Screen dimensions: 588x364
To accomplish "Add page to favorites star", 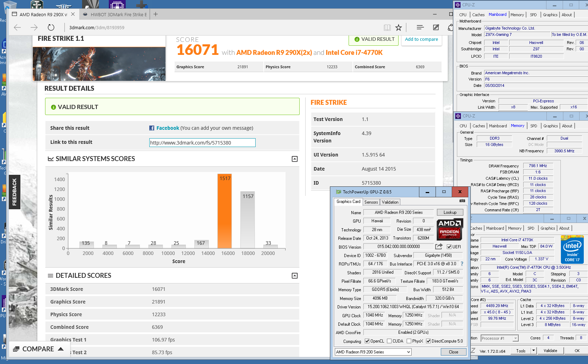I will click(399, 27).
